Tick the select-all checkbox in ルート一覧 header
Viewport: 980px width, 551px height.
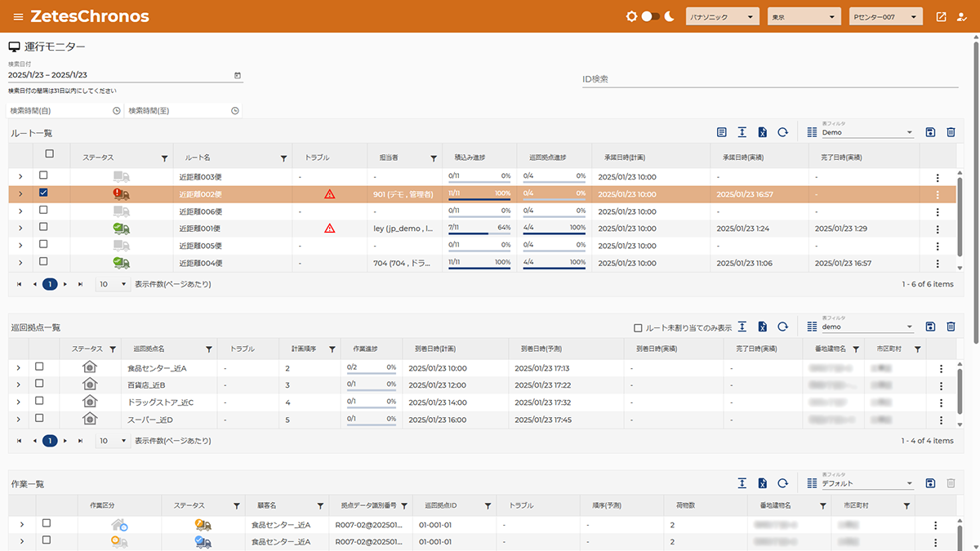point(49,153)
